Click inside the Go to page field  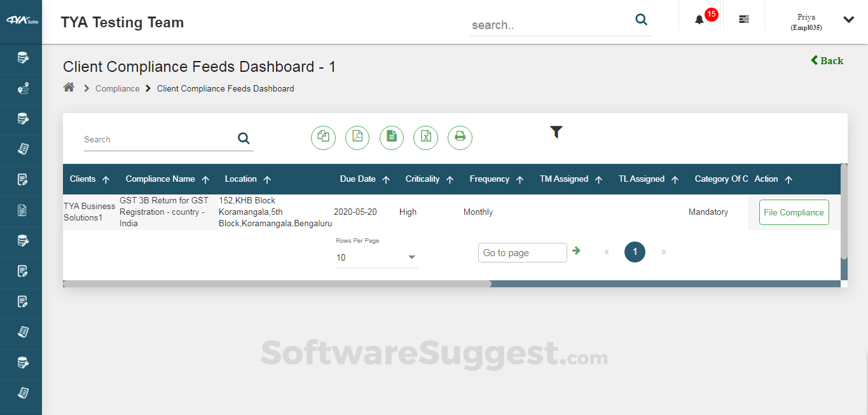[x=522, y=252]
